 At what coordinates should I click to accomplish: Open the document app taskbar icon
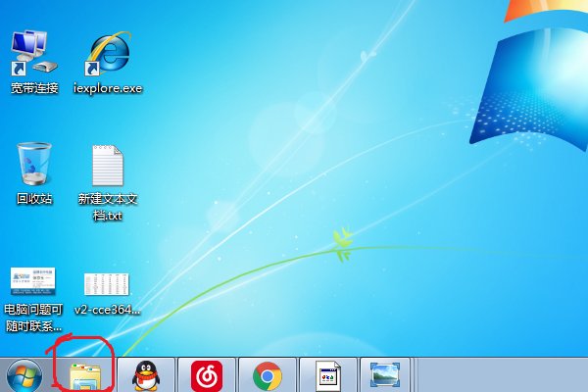point(326,374)
